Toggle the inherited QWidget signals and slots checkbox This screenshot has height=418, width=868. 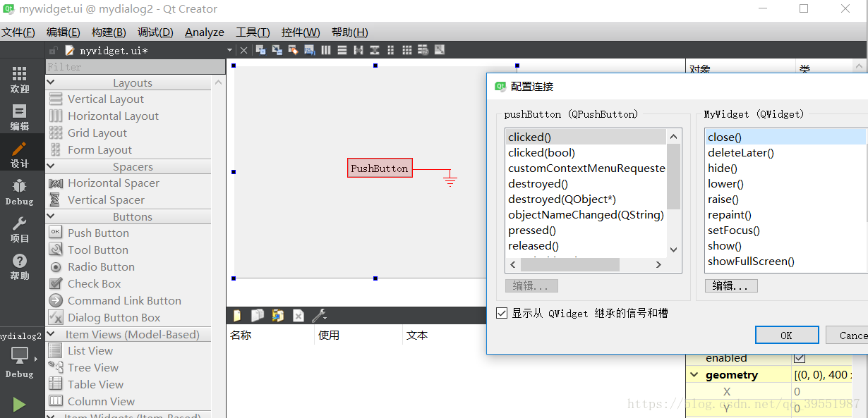[502, 313]
